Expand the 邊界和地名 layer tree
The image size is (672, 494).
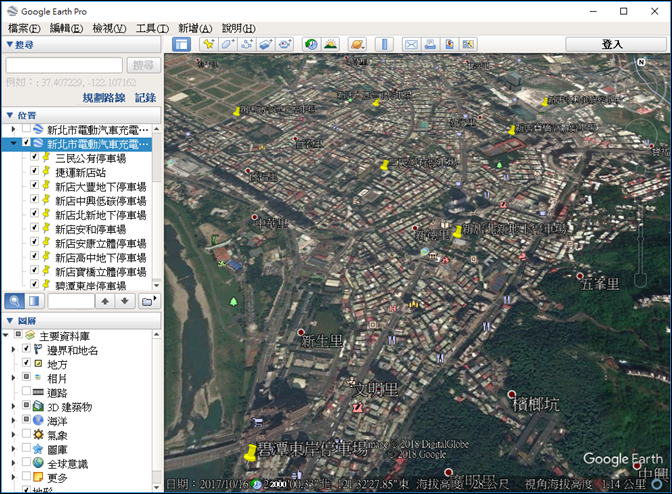click(x=13, y=350)
